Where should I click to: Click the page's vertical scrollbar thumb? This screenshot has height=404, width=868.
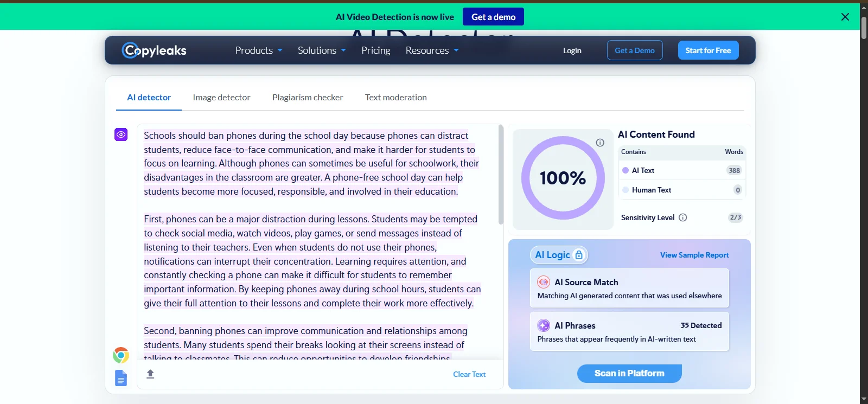864,27
